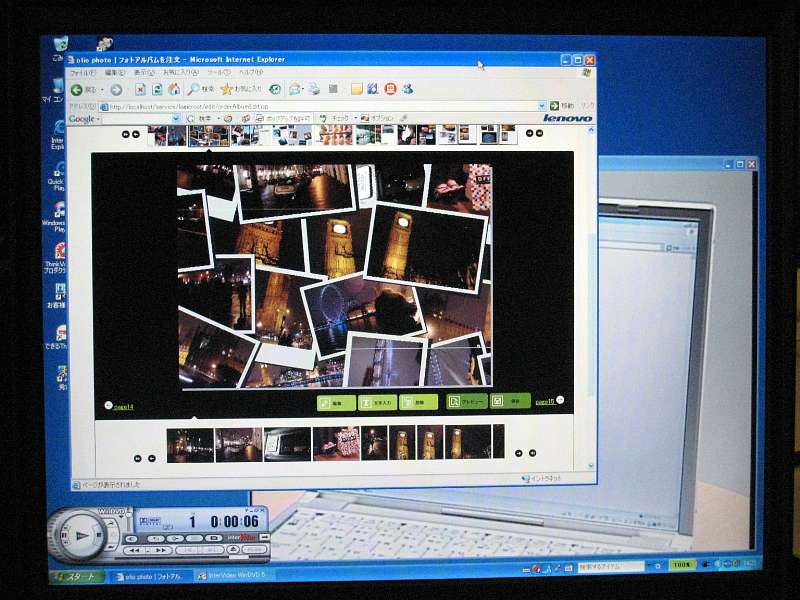800x600 pixels.
Task: Open the Messenger people icon
Action: [407, 89]
